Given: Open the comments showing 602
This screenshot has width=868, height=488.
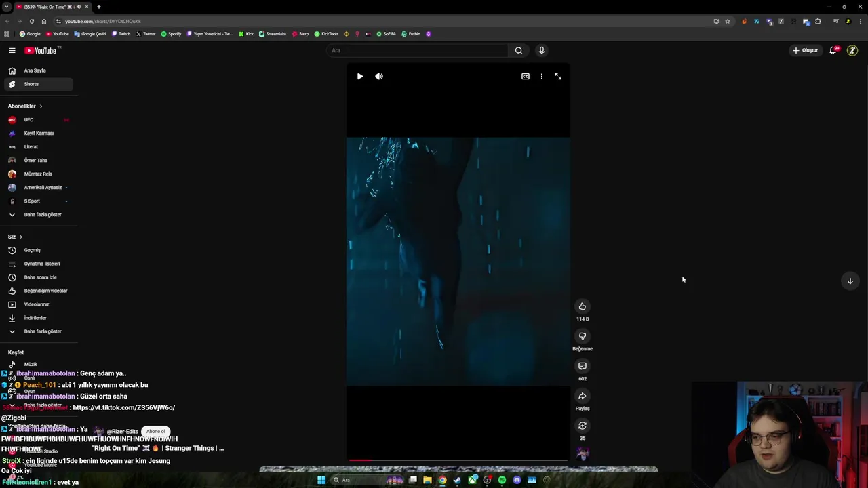Looking at the screenshot, I should pos(583,366).
